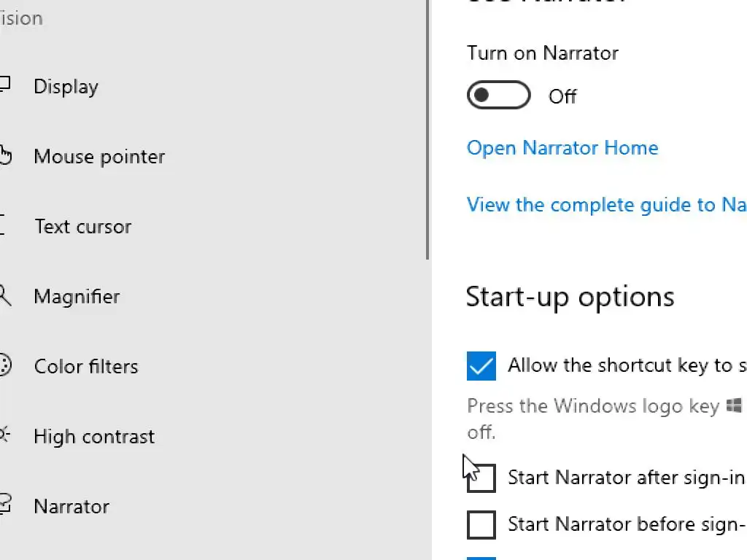The width and height of the screenshot is (747, 560).
Task: View the complete guide to Narrator link
Action: (605, 205)
